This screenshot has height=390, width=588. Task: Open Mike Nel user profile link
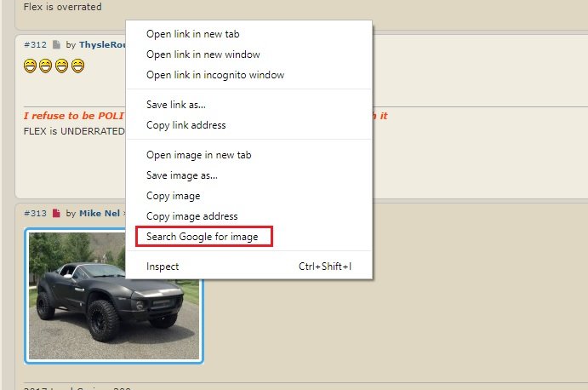100,213
